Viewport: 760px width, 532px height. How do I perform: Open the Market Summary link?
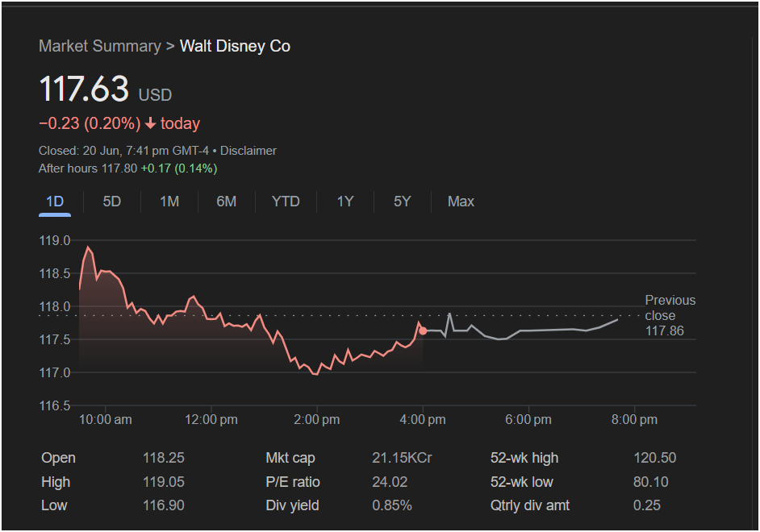100,46
